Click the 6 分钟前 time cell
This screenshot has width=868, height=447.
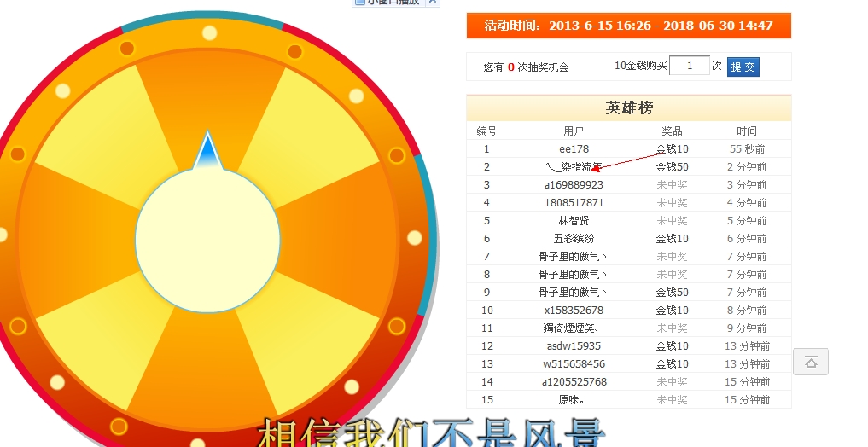(x=747, y=239)
